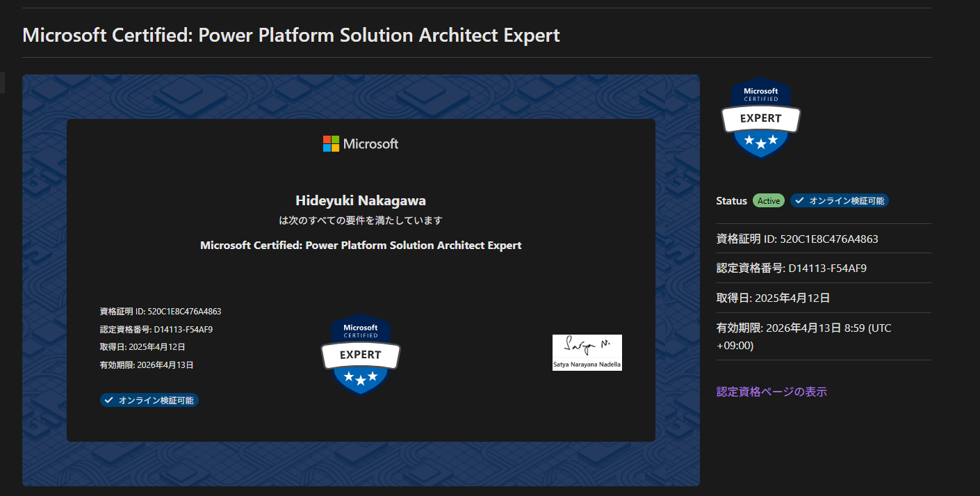The image size is (980, 496).
Task: Click the 認定資格番号 line in the sidebar
Action: point(792,269)
